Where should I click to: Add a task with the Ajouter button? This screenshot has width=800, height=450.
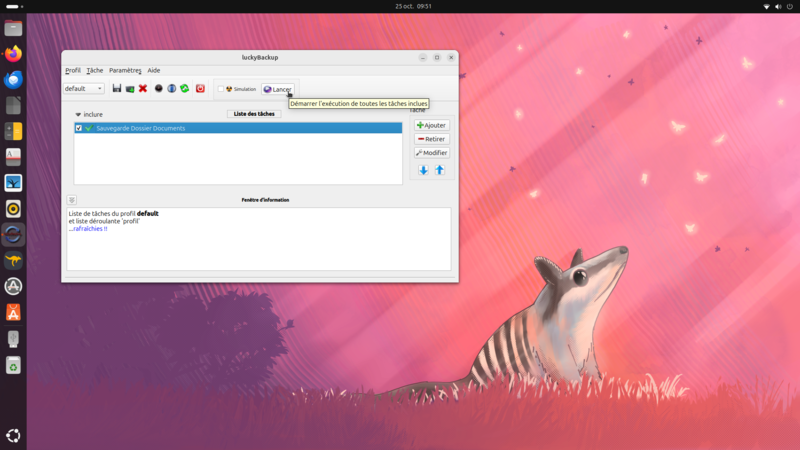[432, 125]
